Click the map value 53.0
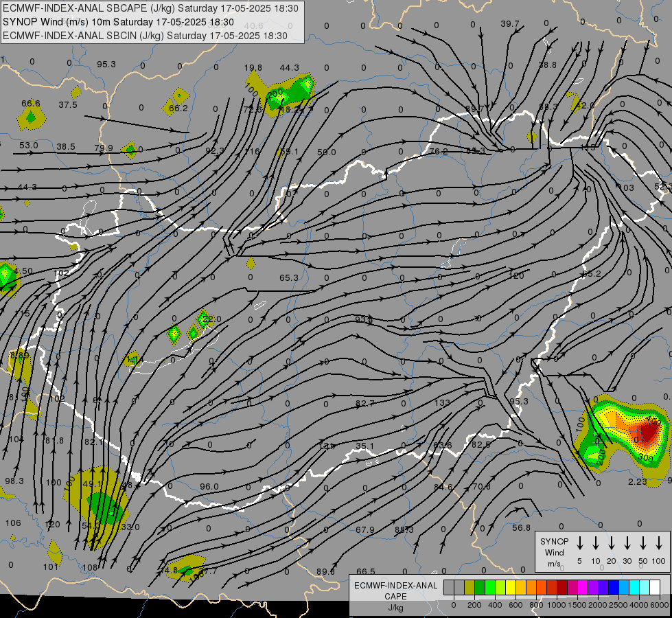Viewport: 672px width, 618px height. coord(28,146)
